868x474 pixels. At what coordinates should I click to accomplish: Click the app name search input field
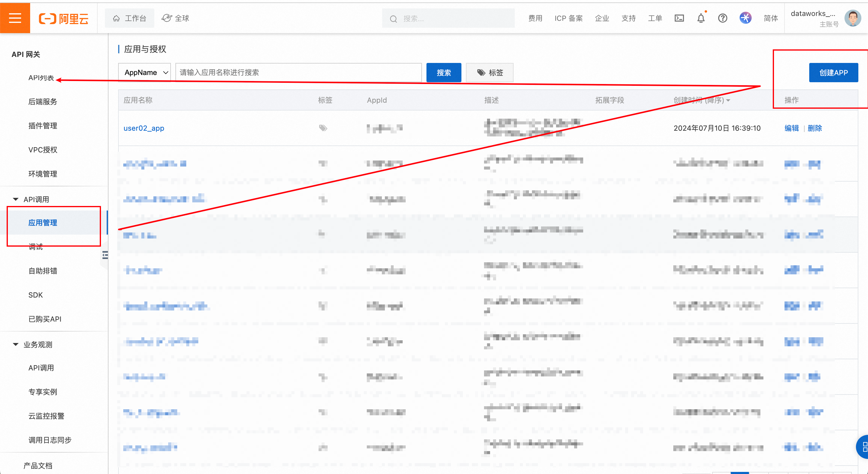[299, 72]
